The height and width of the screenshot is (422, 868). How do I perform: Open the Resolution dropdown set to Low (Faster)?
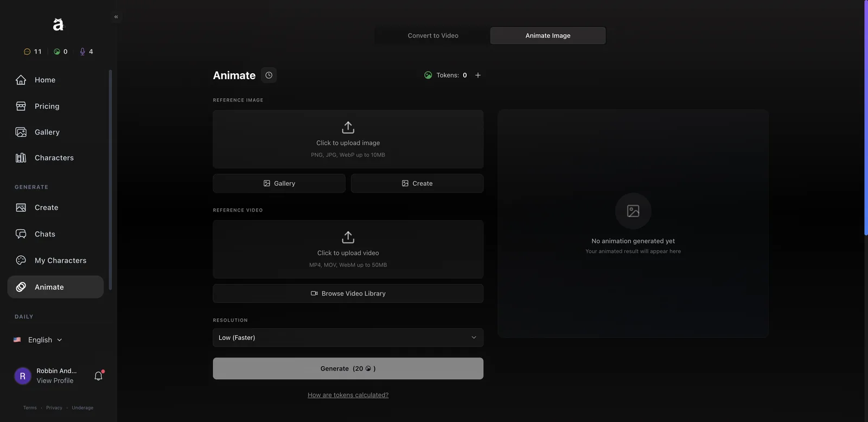coord(348,337)
